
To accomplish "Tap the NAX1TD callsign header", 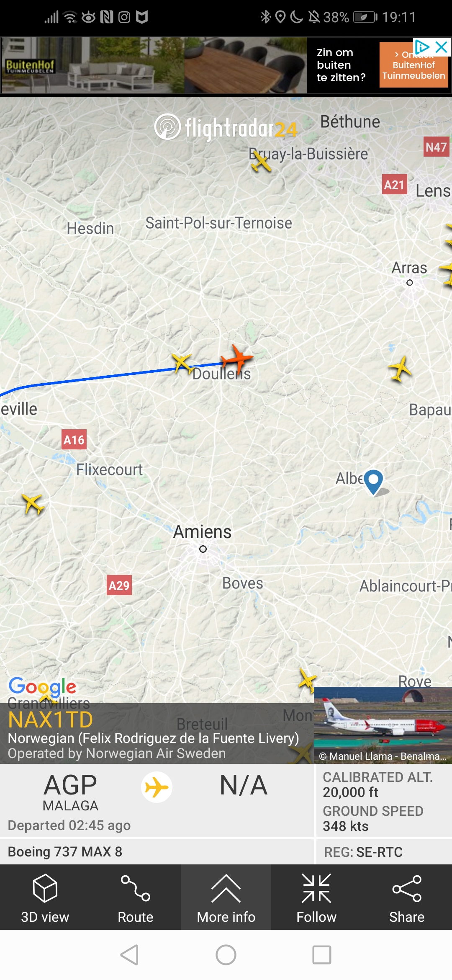I will 50,720.
